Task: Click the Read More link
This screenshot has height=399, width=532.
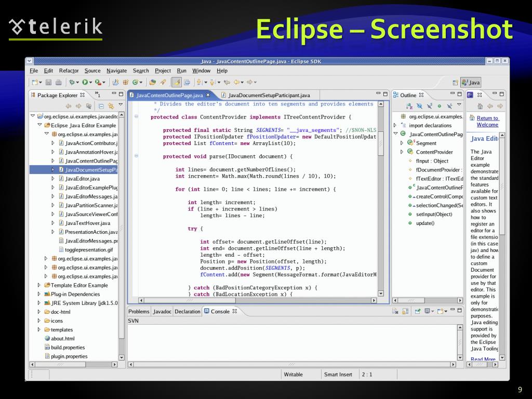Action: tap(483, 359)
